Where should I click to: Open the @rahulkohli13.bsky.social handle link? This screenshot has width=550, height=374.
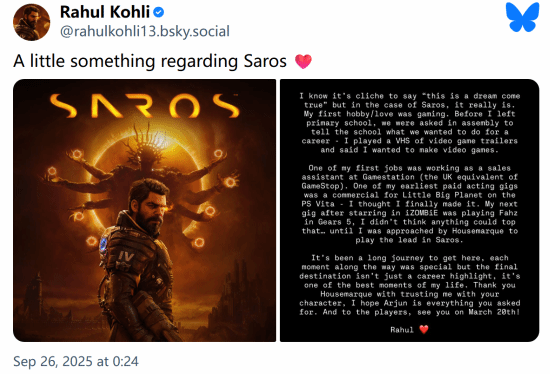click(x=145, y=31)
